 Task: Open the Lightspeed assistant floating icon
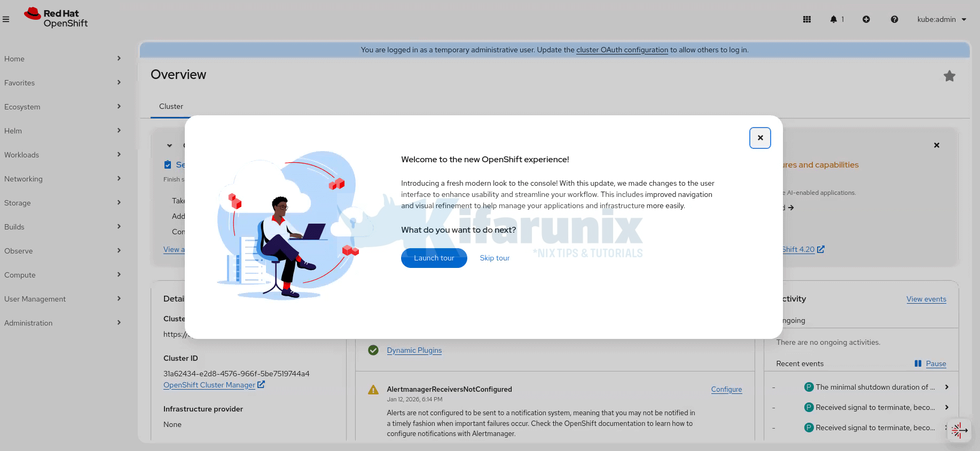point(959,430)
